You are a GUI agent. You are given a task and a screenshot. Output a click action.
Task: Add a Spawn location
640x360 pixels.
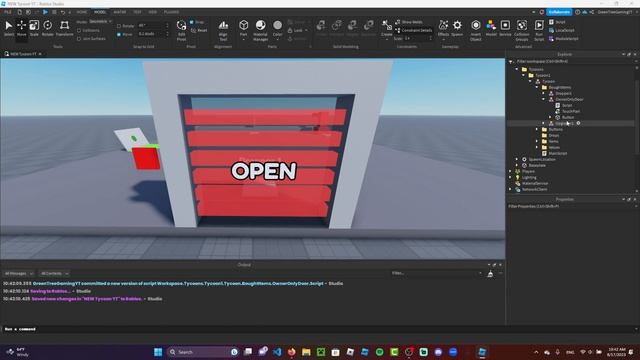click(457, 28)
